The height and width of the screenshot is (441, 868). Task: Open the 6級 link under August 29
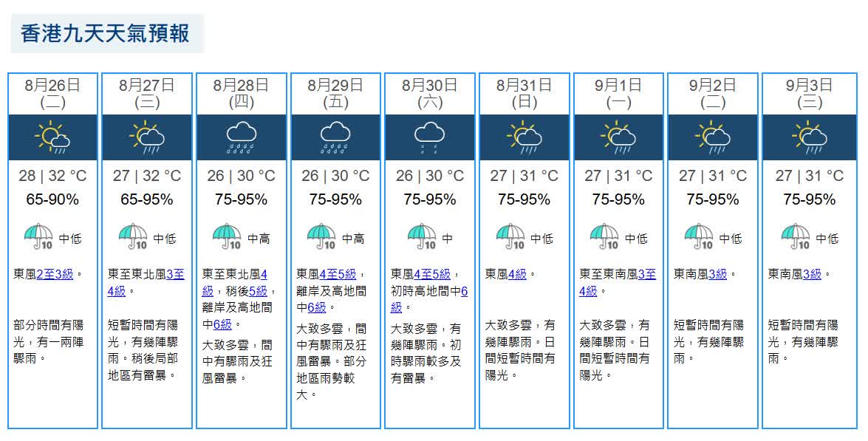[317, 307]
